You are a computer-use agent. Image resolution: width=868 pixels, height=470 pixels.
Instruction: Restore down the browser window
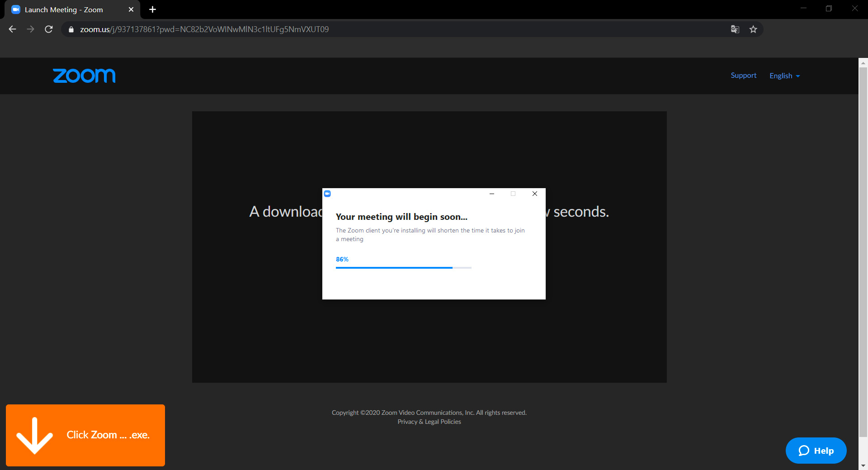click(x=829, y=9)
